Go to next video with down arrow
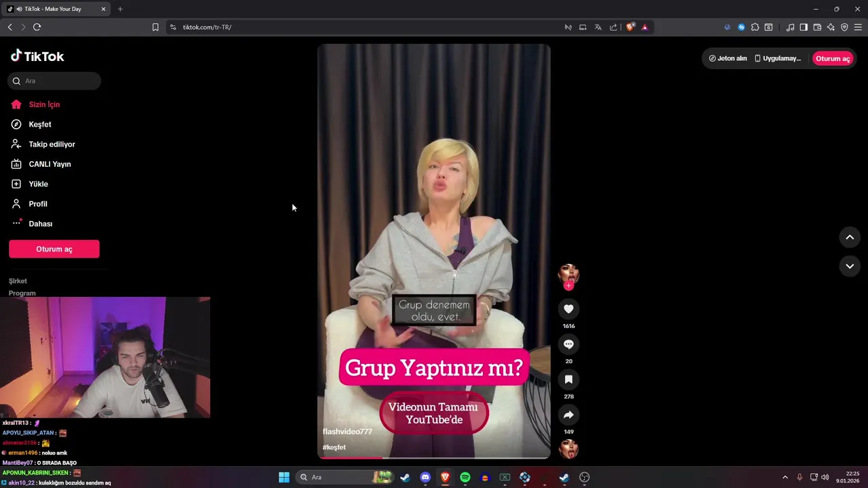The height and width of the screenshot is (488, 868). pos(850,266)
